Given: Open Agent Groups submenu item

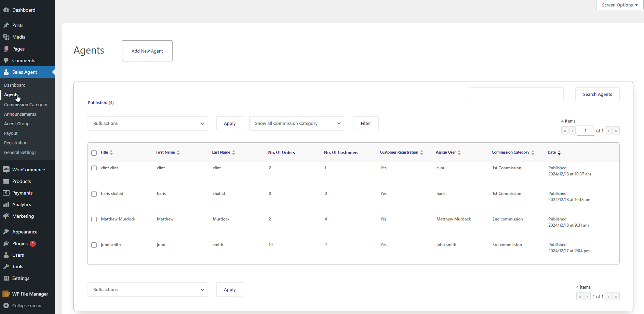Looking at the screenshot, I should point(18,124).
